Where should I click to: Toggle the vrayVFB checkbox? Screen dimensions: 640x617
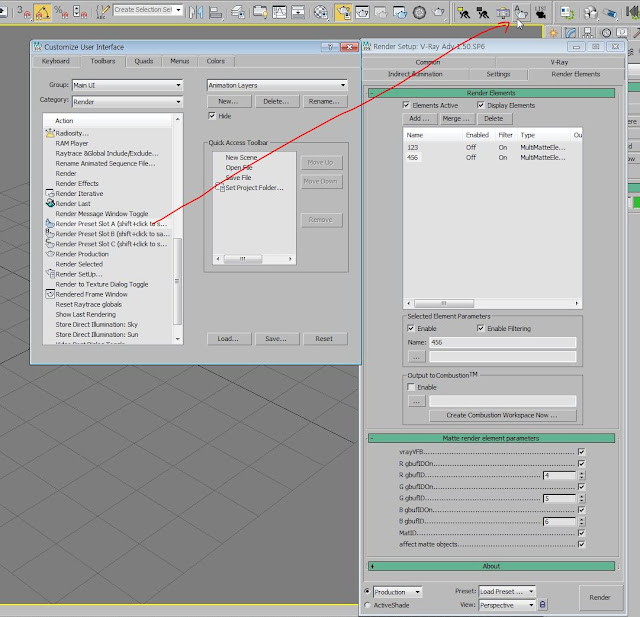[x=581, y=452]
